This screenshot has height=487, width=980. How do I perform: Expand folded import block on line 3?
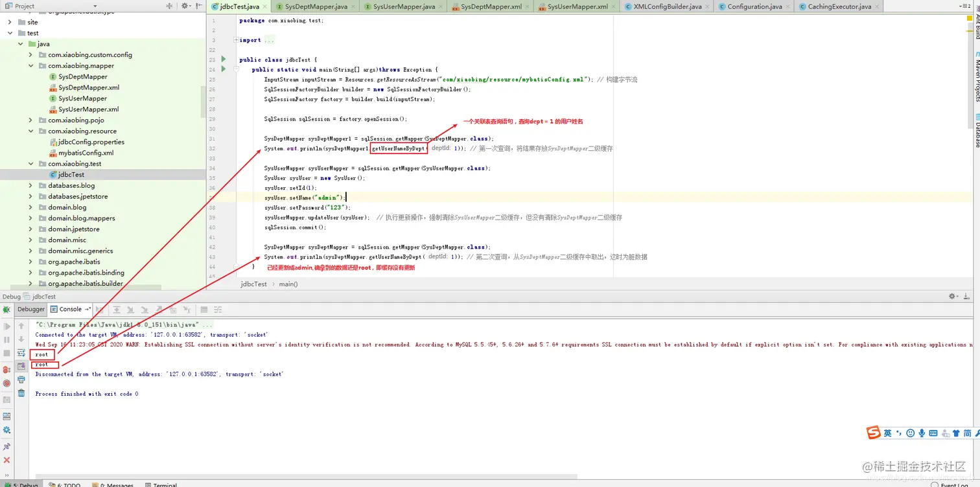236,40
